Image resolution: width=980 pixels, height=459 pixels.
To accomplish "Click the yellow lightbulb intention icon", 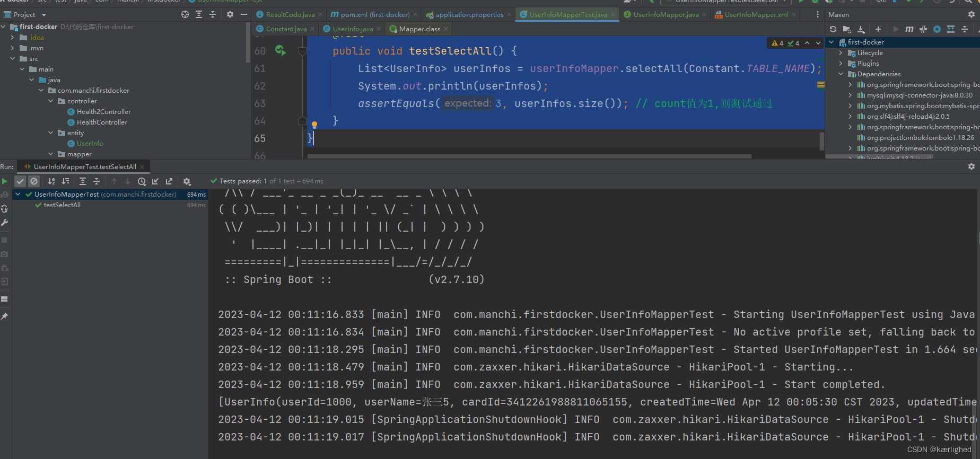I will [314, 125].
